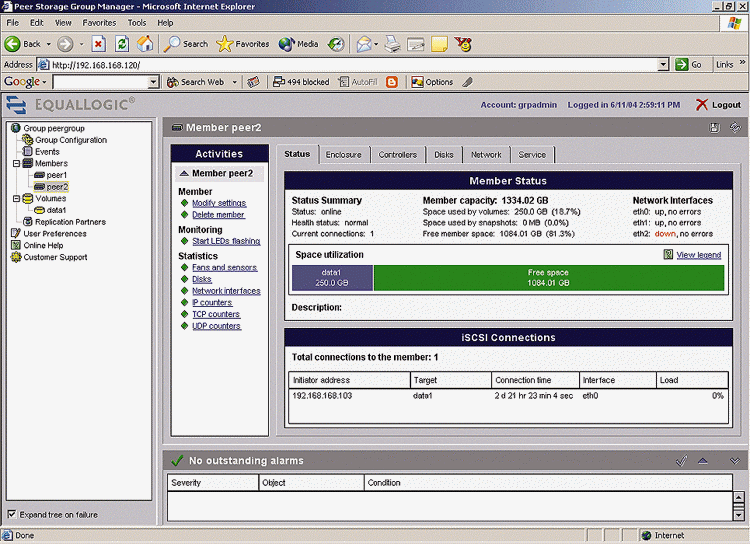Open Fans and sensors statistics
750x544 pixels.
coord(225,267)
